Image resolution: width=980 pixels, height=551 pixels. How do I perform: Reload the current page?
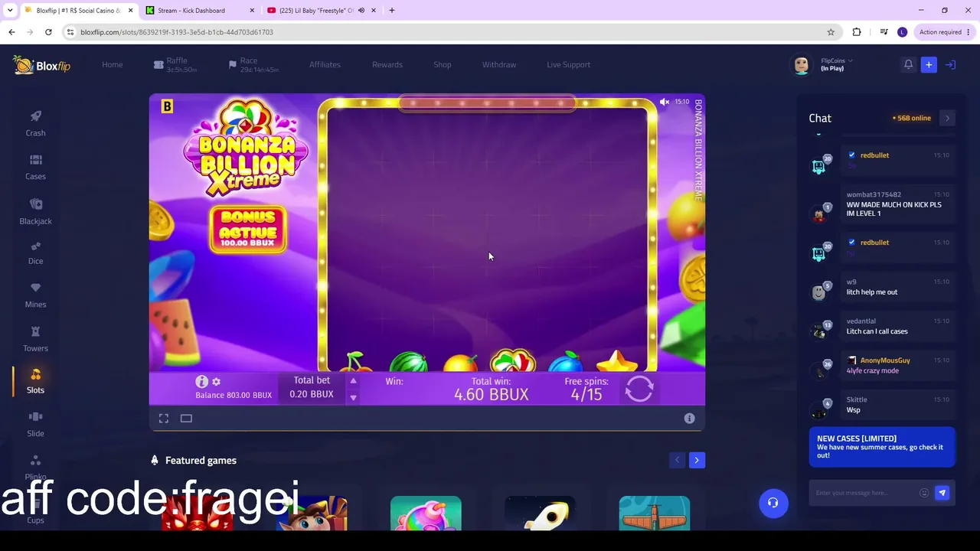pyautogui.click(x=48, y=32)
